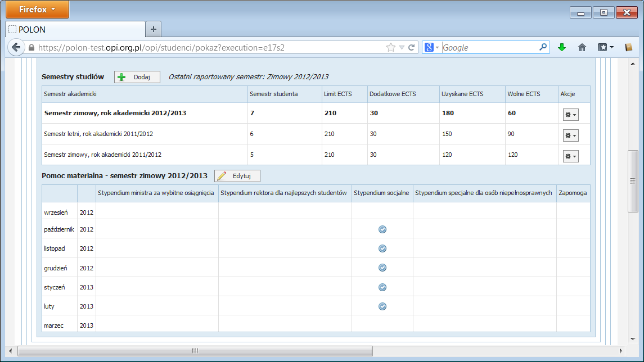644x362 pixels.
Task: Click the Google search engine icon
Action: coord(429,48)
